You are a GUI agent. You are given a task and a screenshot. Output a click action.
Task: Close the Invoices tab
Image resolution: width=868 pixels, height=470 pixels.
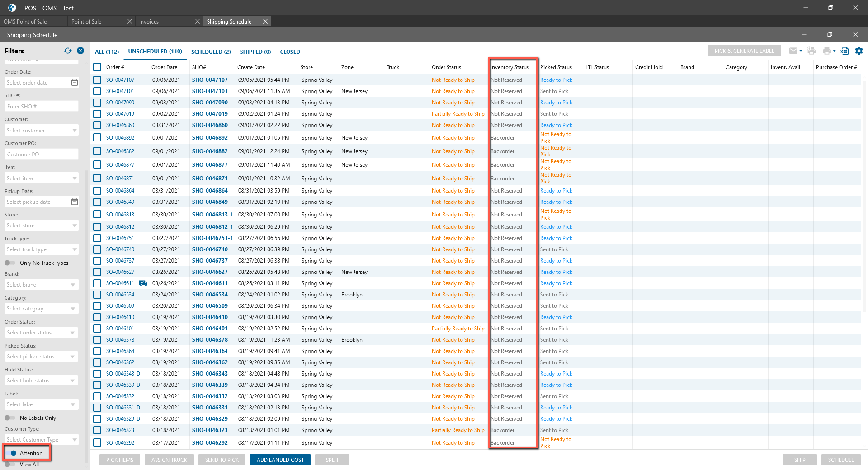point(198,21)
